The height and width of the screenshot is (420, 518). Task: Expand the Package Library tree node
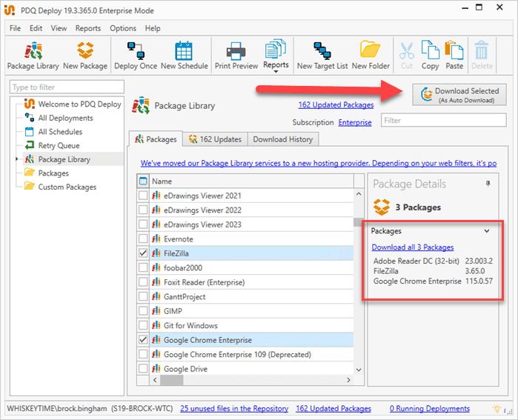point(17,159)
